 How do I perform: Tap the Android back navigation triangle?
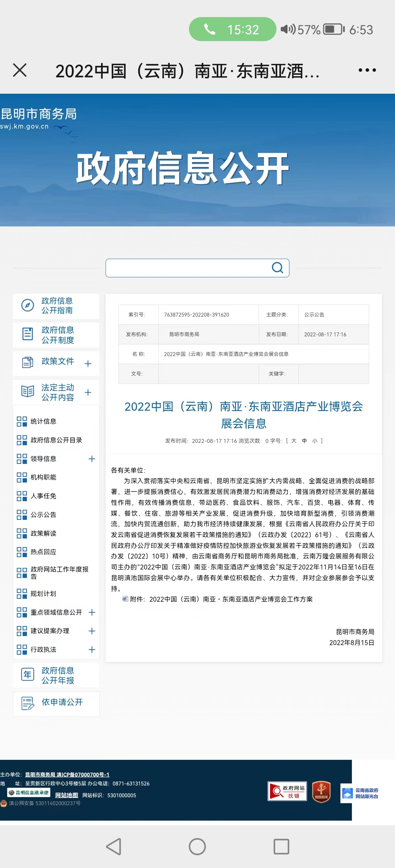tap(114, 846)
